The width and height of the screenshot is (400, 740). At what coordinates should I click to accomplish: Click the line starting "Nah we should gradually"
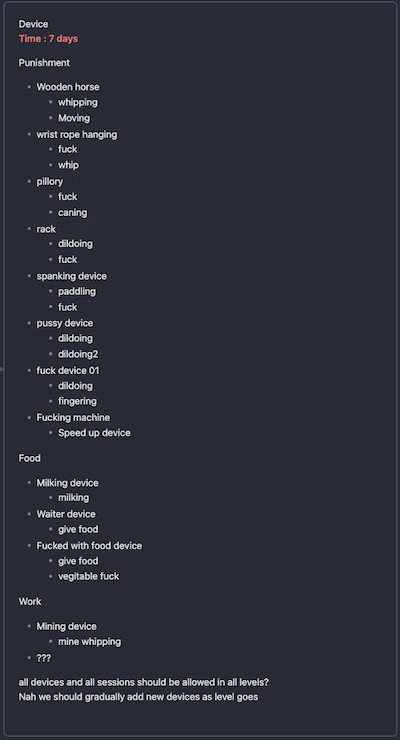pyautogui.click(x=139, y=697)
